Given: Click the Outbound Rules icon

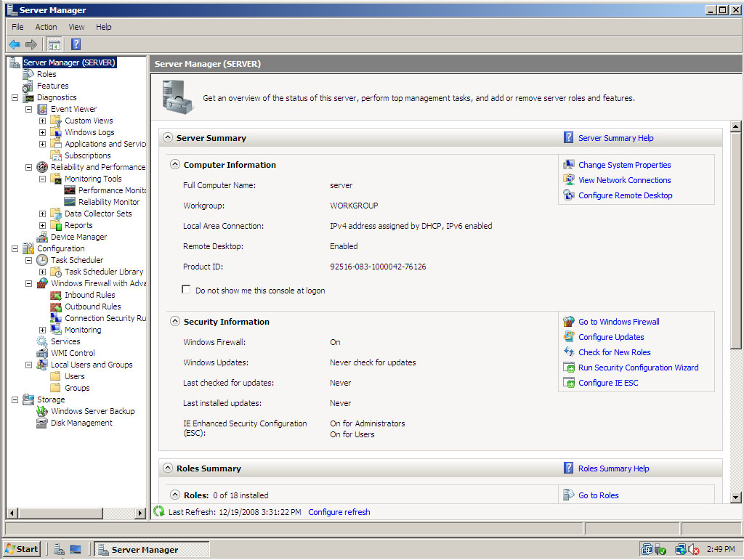Looking at the screenshot, I should pyautogui.click(x=56, y=307).
